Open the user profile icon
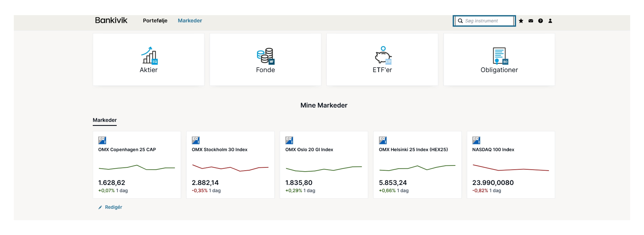 point(550,21)
